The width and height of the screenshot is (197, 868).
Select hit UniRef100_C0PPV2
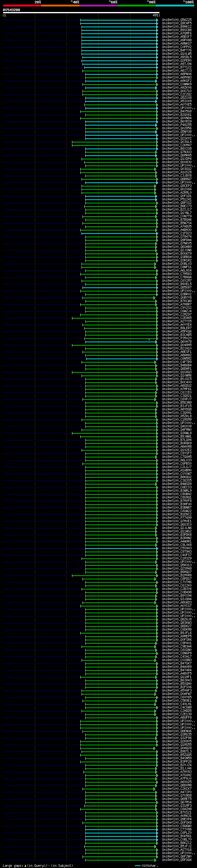(177, 47)
